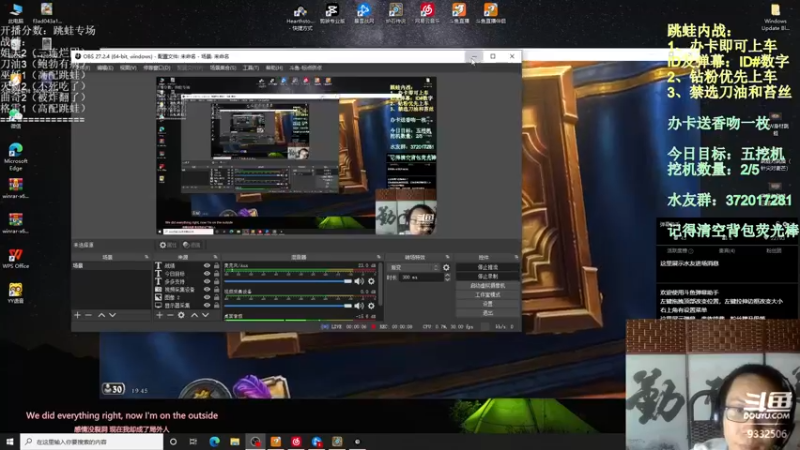Open Microsoft Edge desktop icon
Image resolution: width=800 pixels, height=450 pixels.
click(x=15, y=157)
